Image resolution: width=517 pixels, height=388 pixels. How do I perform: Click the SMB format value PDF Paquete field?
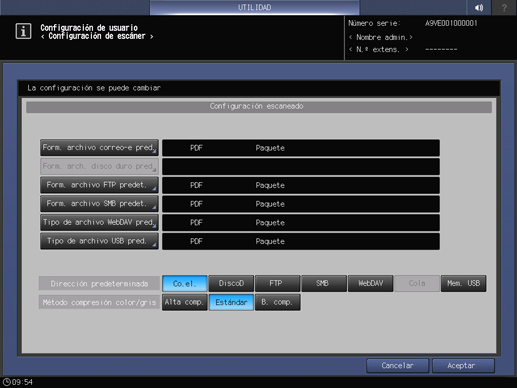tap(301, 204)
